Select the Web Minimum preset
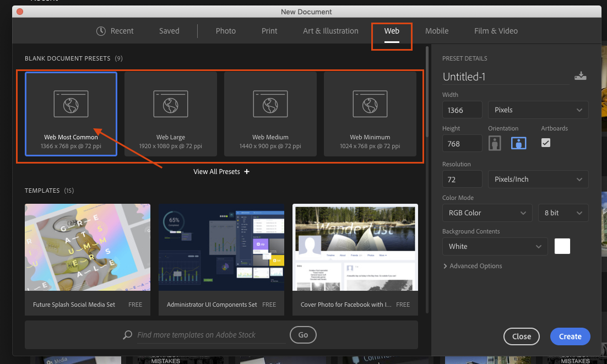Screen dimensions: 607x364 click(x=370, y=114)
